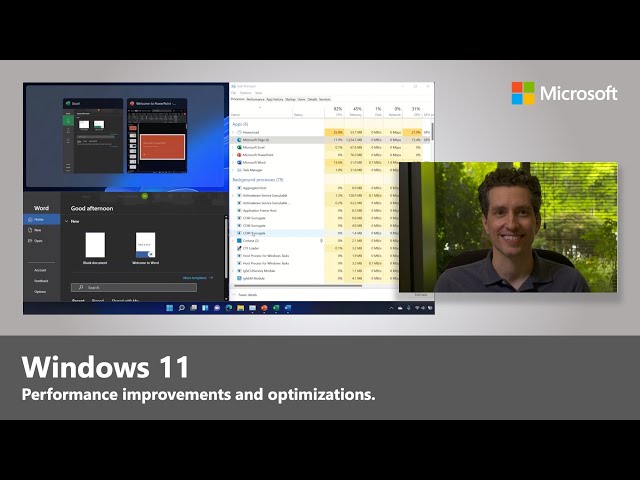The width and height of the screenshot is (640, 480).
Task: Click the OneDrive cloud icon in the tray
Action: click(x=400, y=308)
